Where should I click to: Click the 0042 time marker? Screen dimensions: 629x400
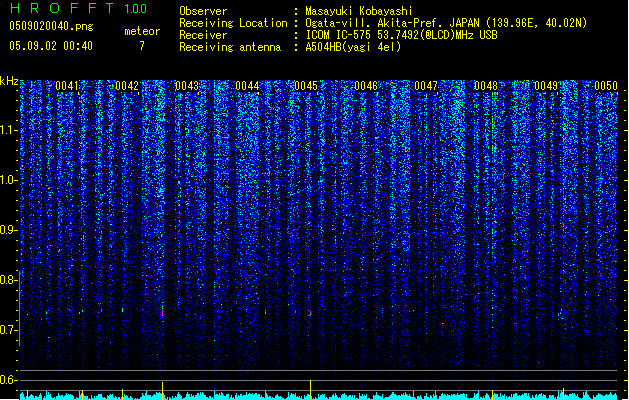click(127, 86)
